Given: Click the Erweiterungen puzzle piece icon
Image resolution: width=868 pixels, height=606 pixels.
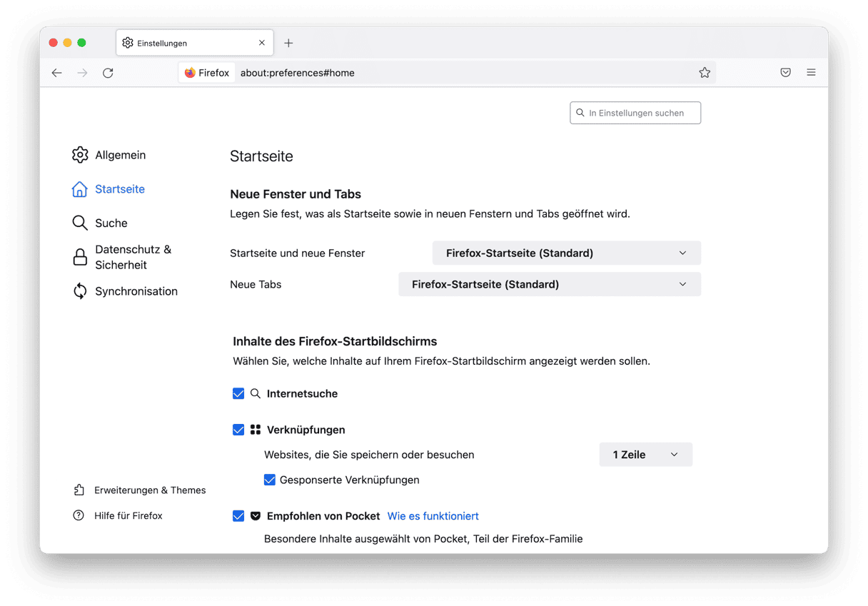Looking at the screenshot, I should 79,490.
